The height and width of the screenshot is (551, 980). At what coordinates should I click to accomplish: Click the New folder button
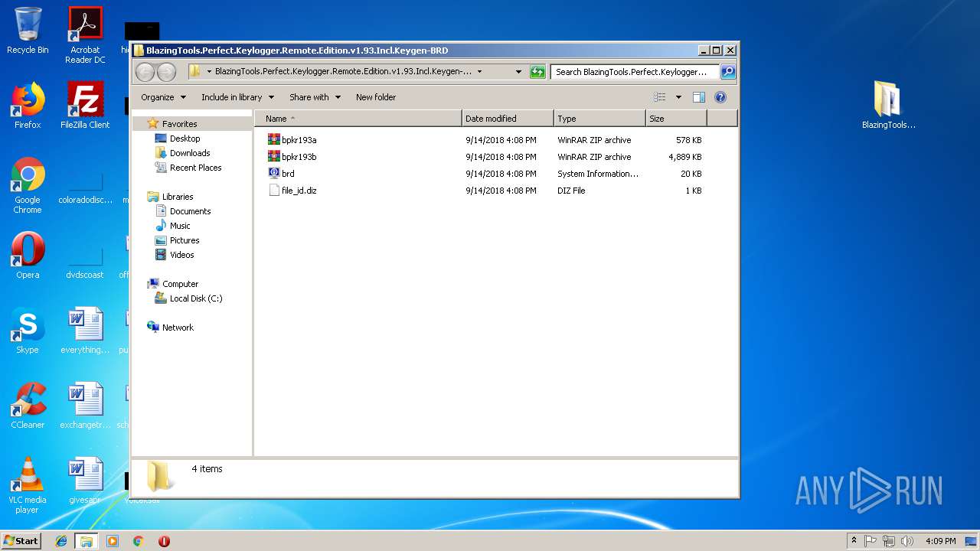click(x=376, y=97)
